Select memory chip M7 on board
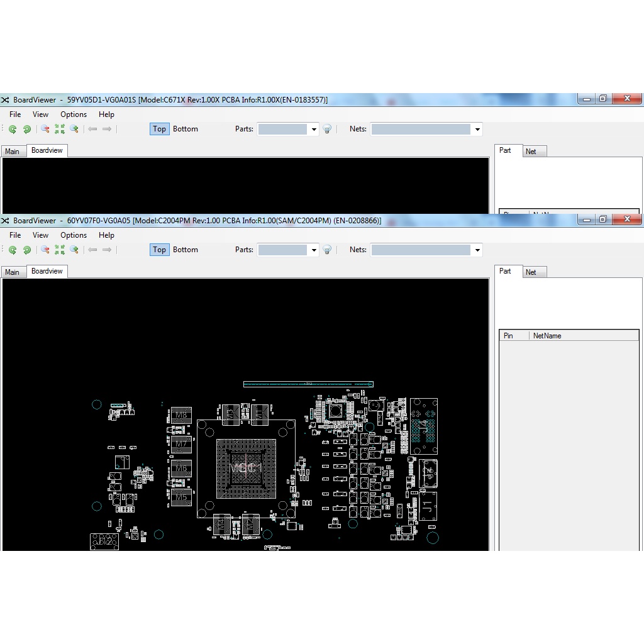This screenshot has height=644, width=644. click(181, 445)
